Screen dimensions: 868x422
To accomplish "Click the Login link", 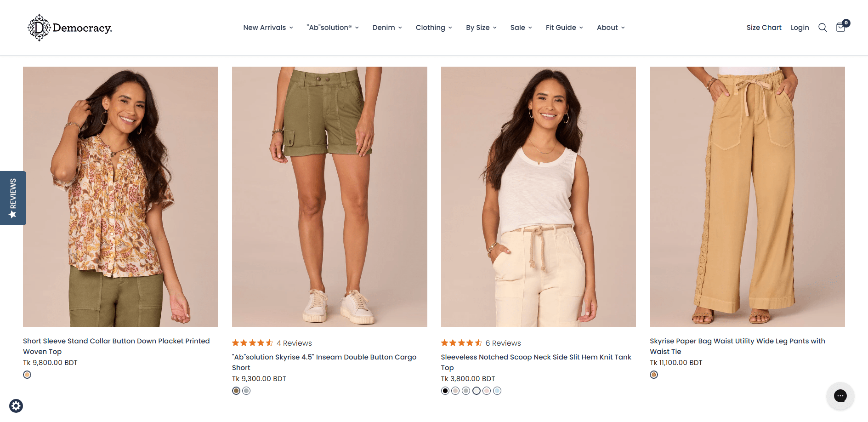I will pos(800,28).
